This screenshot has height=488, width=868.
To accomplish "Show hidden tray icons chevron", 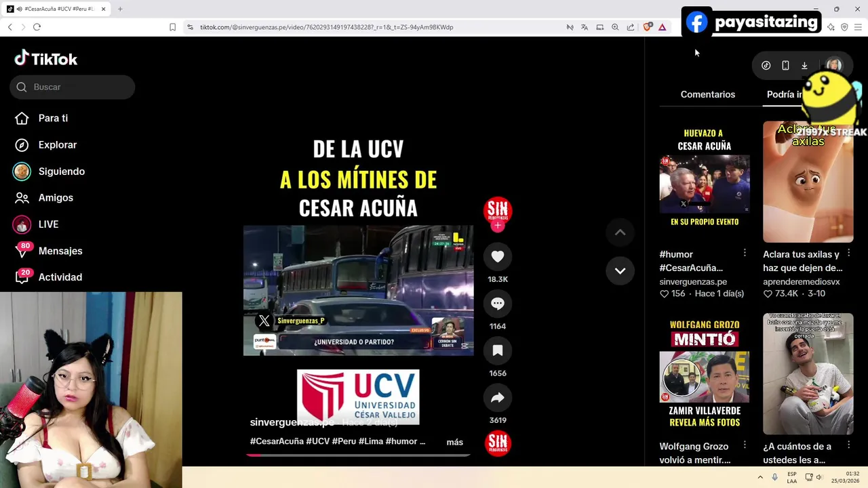I will pos(760,477).
